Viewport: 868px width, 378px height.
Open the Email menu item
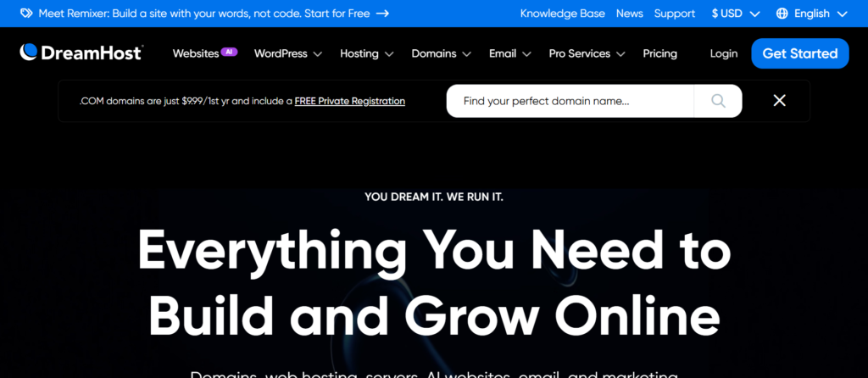click(503, 53)
